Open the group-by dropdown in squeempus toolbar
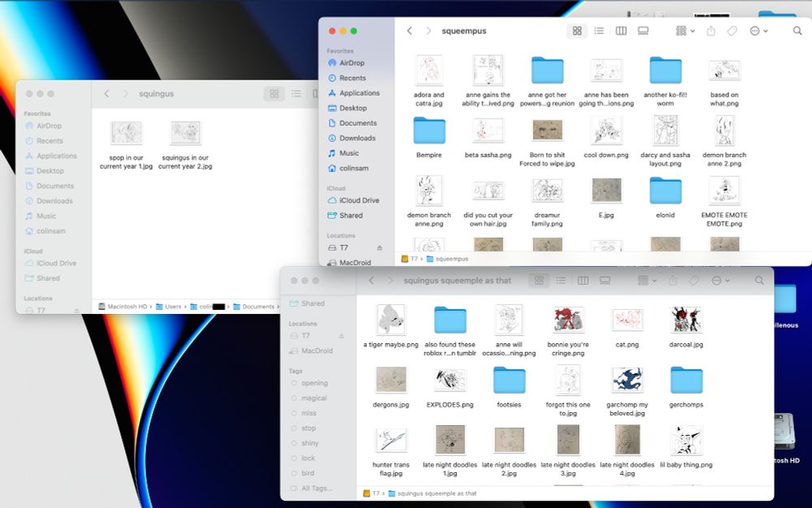This screenshot has width=812, height=508. 685,30
